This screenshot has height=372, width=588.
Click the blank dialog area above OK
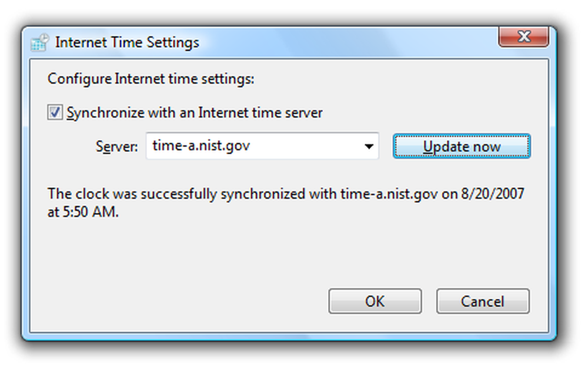(x=375, y=255)
